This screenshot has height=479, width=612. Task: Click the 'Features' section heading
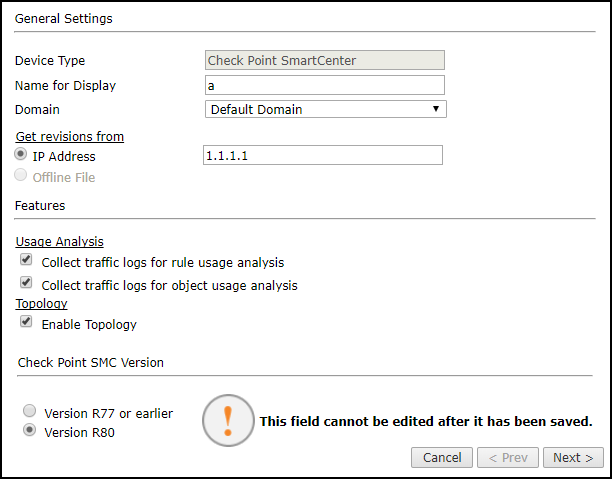40,205
